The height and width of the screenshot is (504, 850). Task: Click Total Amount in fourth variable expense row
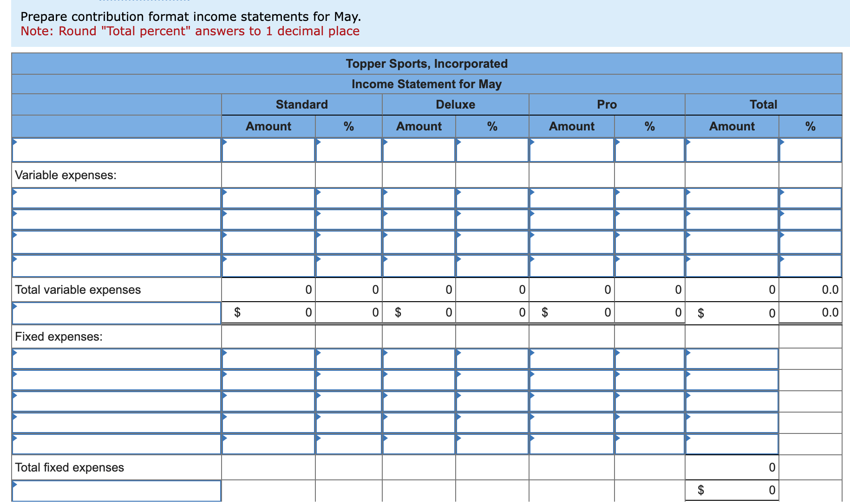[732, 266]
